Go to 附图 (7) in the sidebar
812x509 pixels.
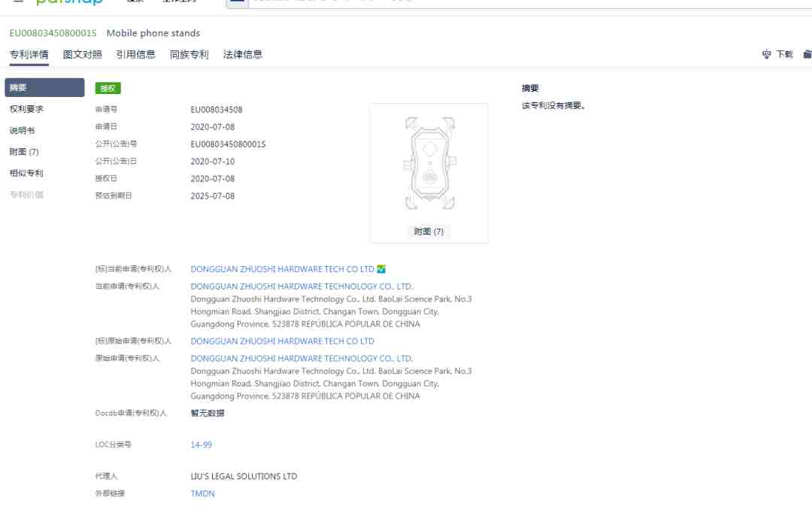[x=24, y=152]
